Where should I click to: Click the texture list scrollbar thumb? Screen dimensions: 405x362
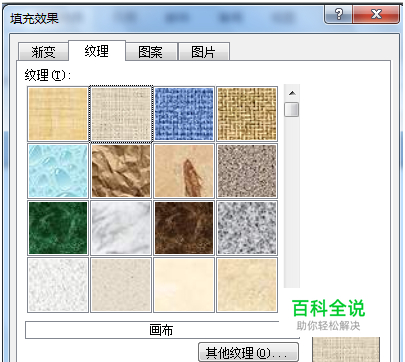292,109
